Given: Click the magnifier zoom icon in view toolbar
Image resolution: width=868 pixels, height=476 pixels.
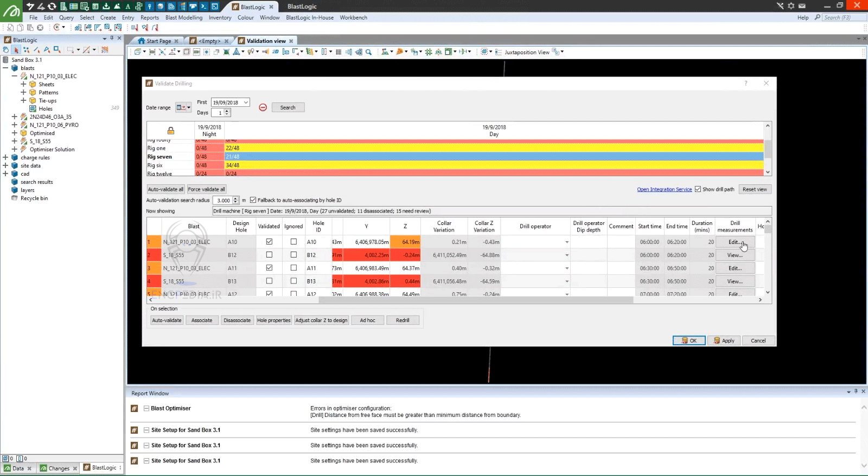Looking at the screenshot, I should tap(368, 52).
